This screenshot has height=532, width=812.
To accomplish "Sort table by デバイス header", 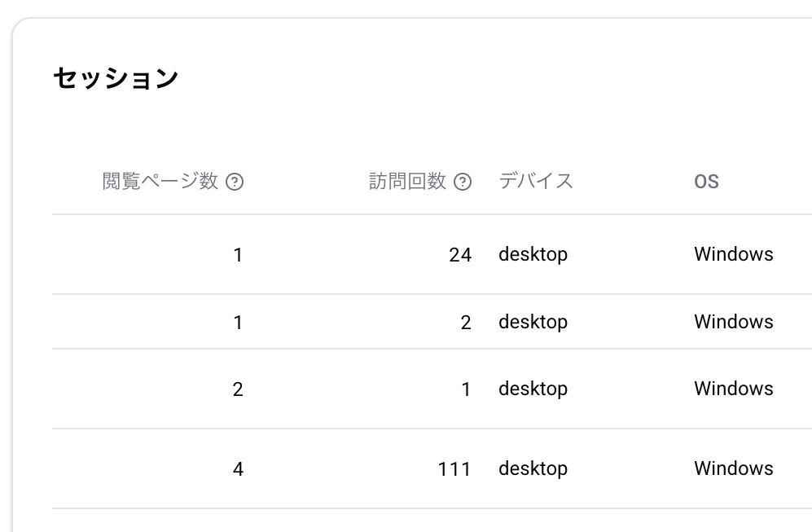I will 536,182.
